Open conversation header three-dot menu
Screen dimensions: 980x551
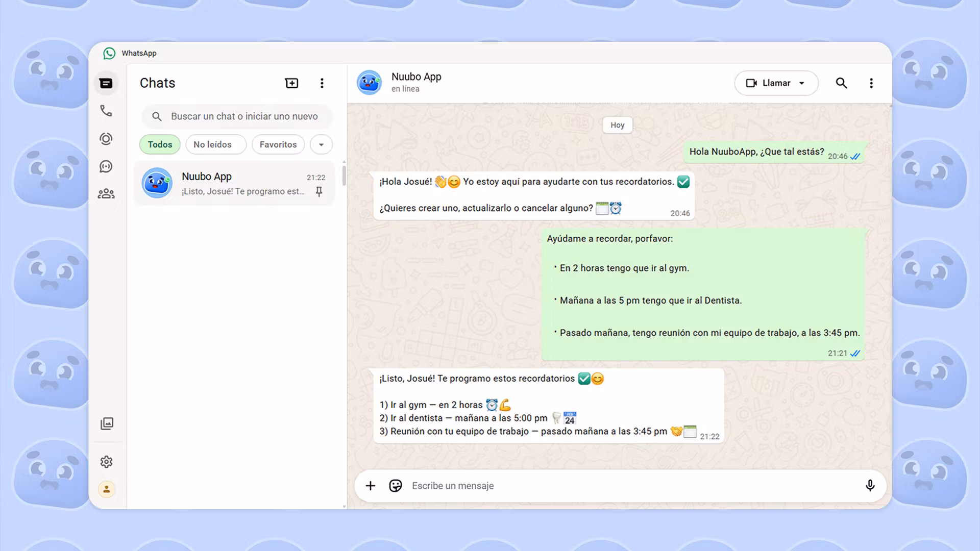click(x=871, y=83)
